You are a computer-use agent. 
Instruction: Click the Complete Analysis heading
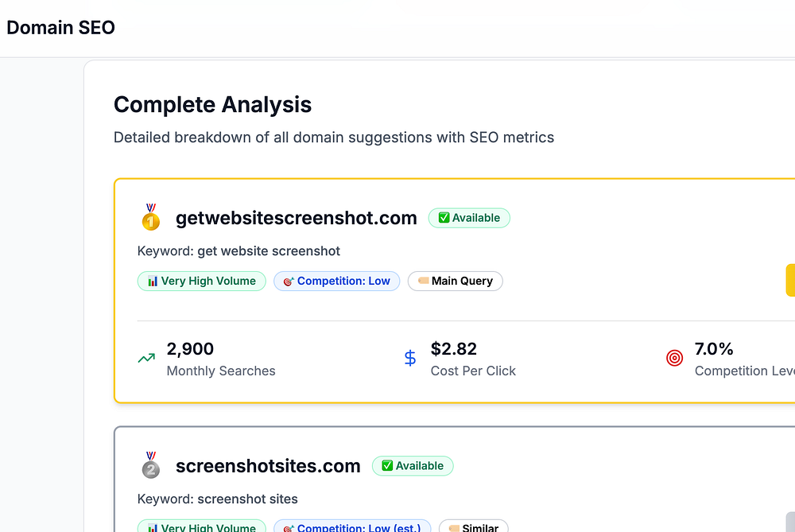click(212, 105)
